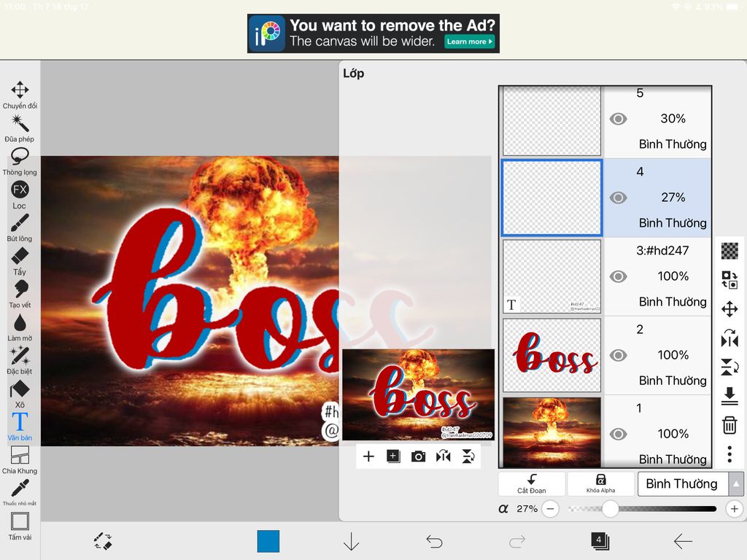Image resolution: width=747 pixels, height=560 pixels.
Task: Tap the rotate layer icon under preview
Action: coord(468,456)
